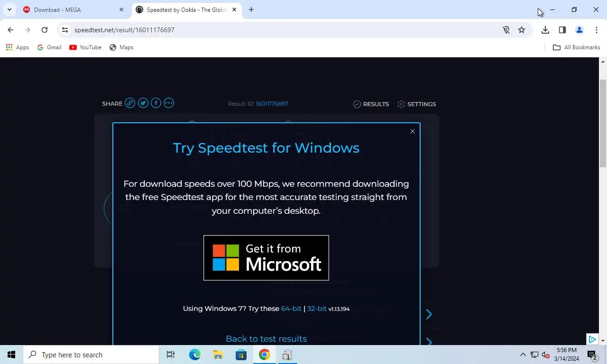Open more share options ellipsis icon
607x364 pixels.
(x=169, y=103)
